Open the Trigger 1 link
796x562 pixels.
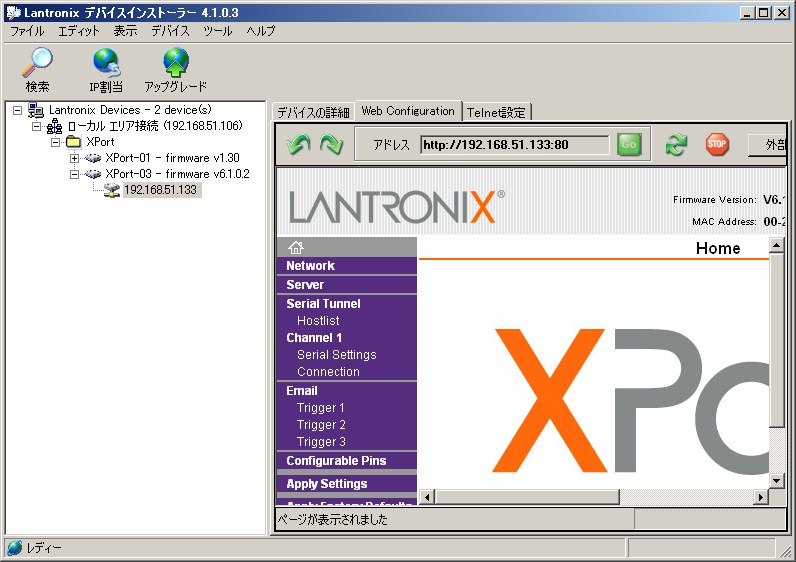(x=321, y=408)
